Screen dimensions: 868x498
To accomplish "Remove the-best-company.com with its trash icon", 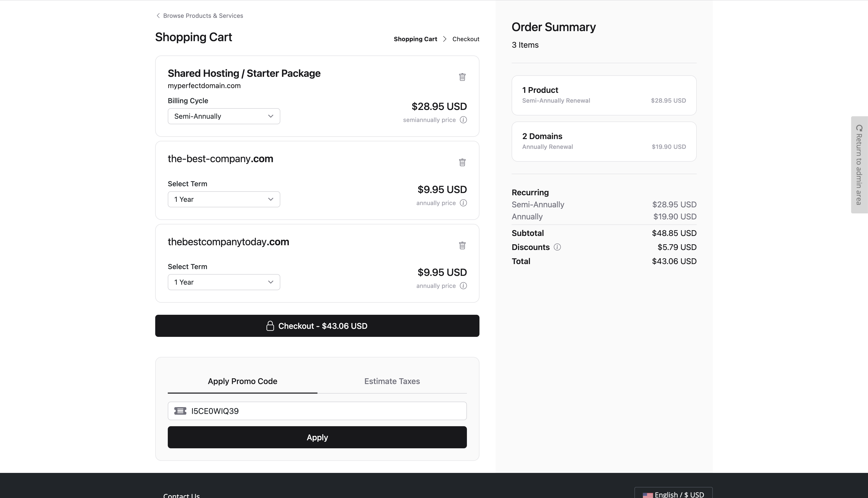I will [462, 162].
